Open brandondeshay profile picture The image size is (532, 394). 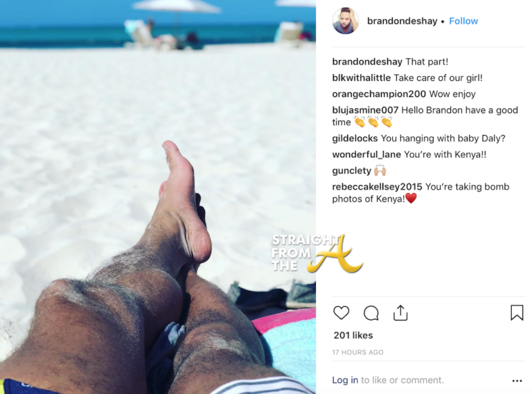click(346, 21)
